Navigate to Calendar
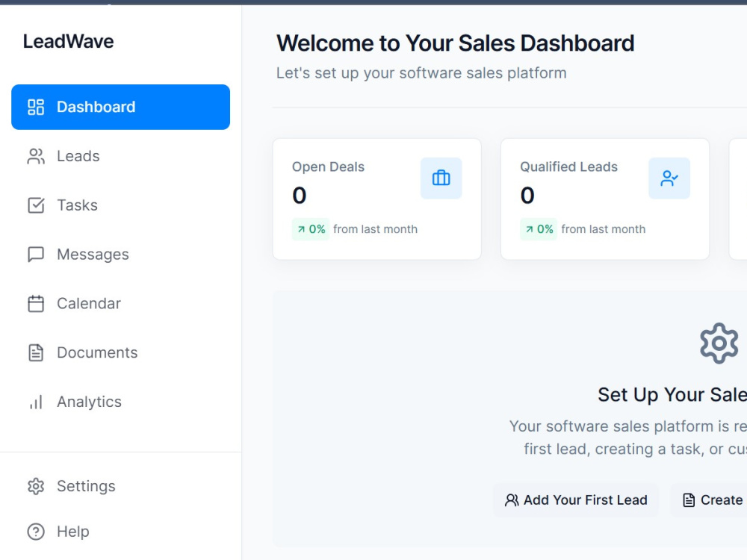The height and width of the screenshot is (560, 747). [120, 303]
